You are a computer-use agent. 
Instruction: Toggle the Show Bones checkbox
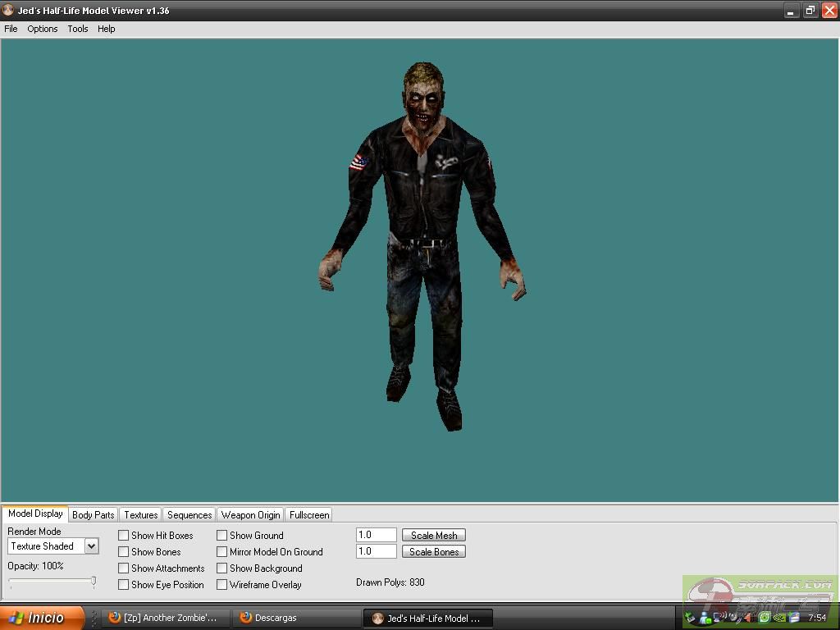124,552
